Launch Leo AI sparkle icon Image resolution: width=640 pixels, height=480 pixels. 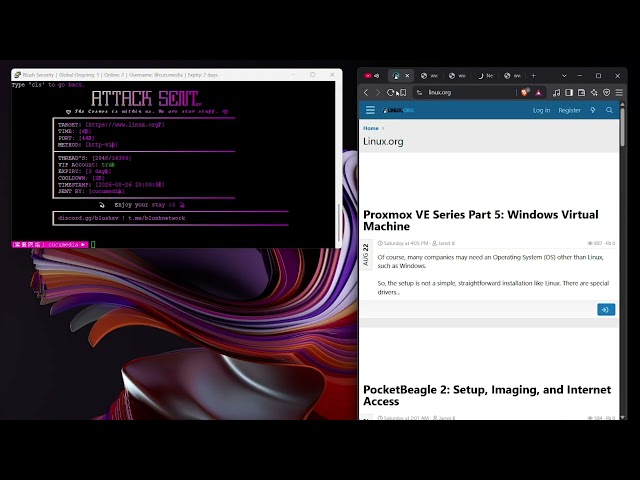click(x=594, y=93)
